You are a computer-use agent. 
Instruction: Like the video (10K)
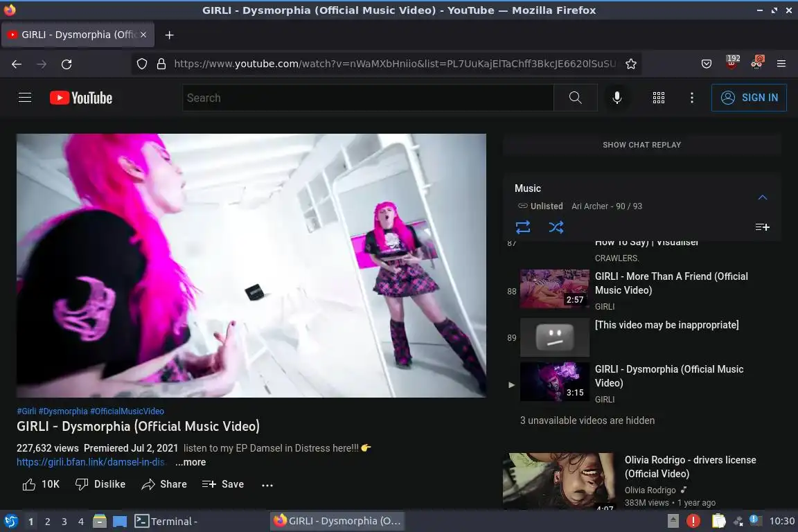pos(41,484)
